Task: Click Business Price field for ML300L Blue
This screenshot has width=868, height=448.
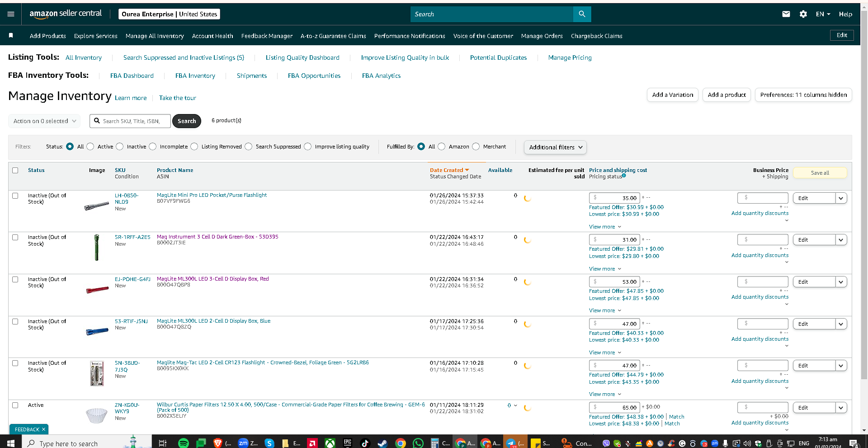Action: coord(763,324)
